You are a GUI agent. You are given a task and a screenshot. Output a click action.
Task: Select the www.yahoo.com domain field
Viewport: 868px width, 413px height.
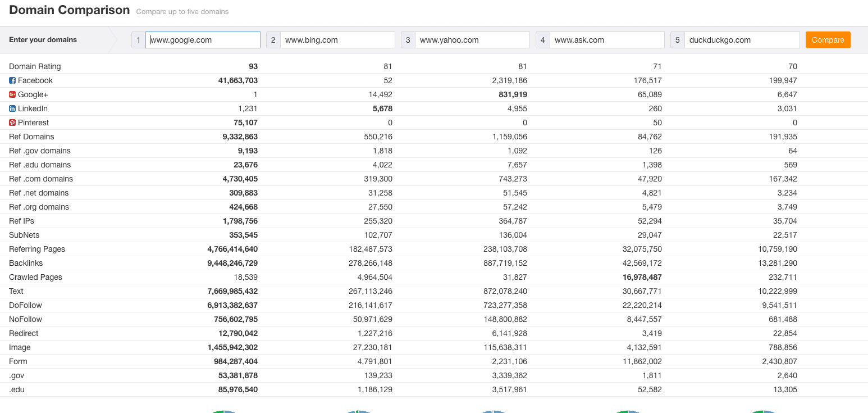point(472,40)
